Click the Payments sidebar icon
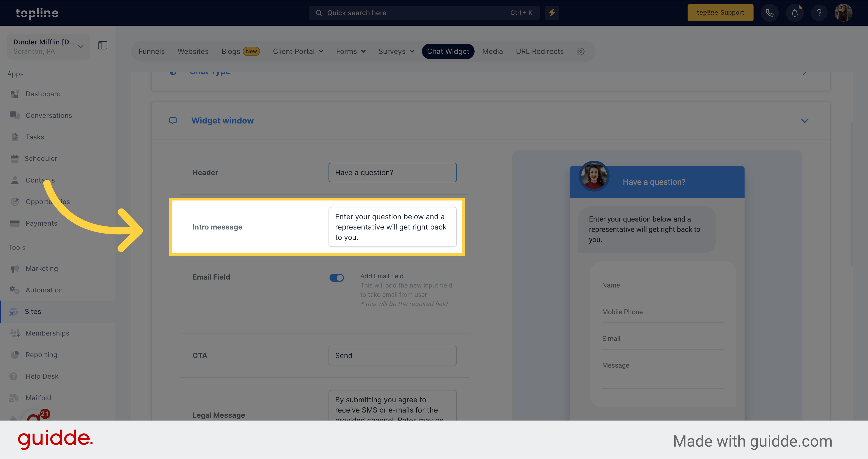Viewport: 868px width, 459px height. pyautogui.click(x=15, y=223)
